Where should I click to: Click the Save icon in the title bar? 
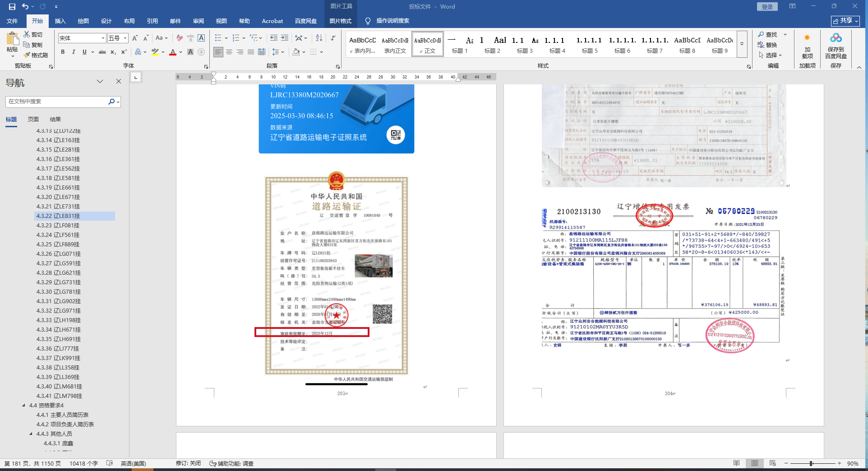coord(12,7)
